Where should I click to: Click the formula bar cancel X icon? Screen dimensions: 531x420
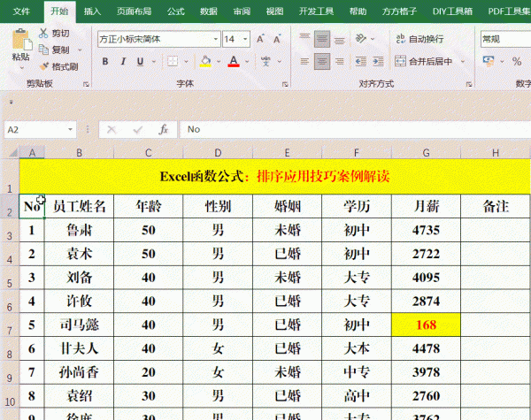(112, 129)
